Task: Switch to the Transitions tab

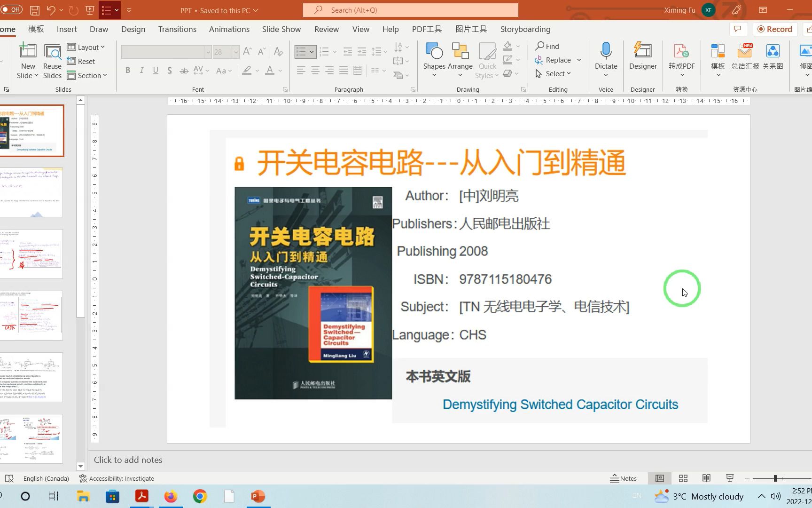Action: tap(177, 29)
